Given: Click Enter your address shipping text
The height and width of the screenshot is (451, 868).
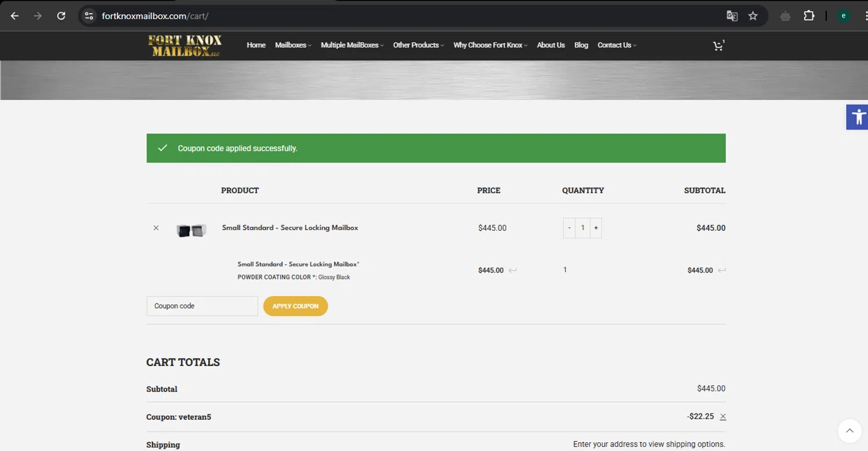Looking at the screenshot, I should click(649, 445).
